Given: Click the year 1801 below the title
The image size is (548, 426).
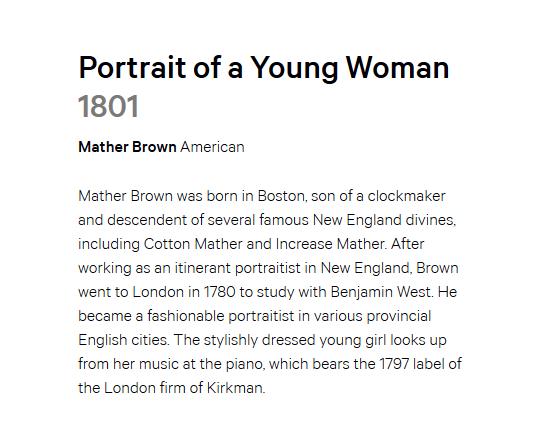Looking at the screenshot, I should [x=108, y=106].
